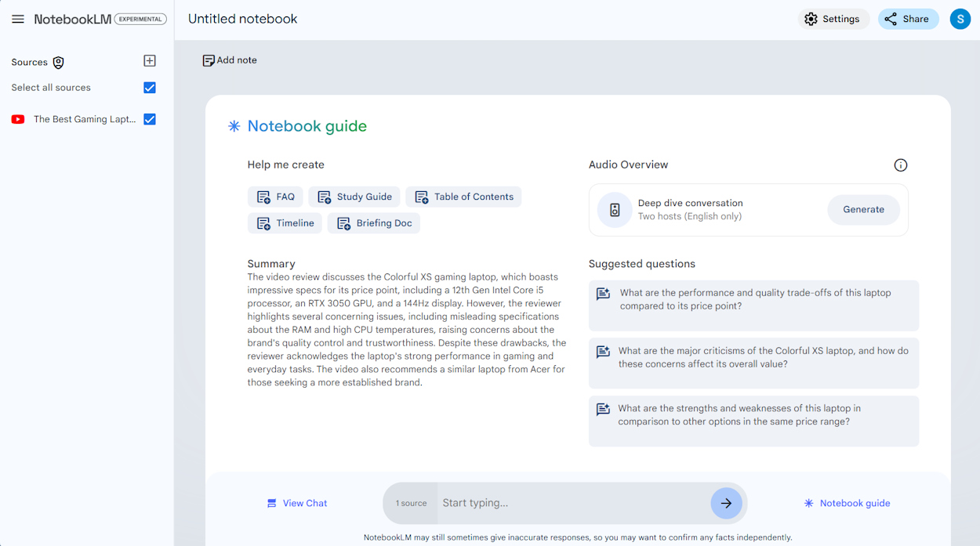Viewport: 980px width, 546px height.
Task: Uncheck The Best Gaming Laptop source checkbox
Action: tap(150, 119)
